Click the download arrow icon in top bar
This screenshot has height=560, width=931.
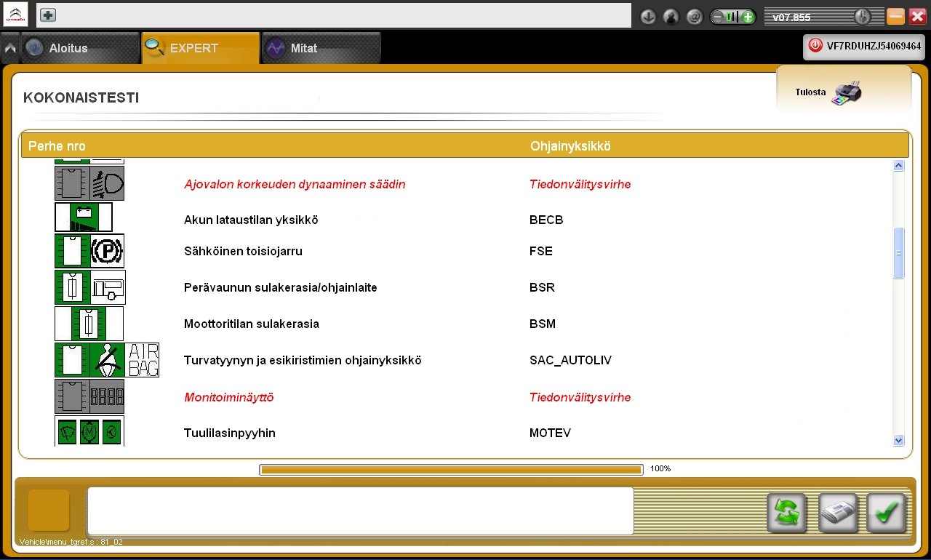pyautogui.click(x=648, y=17)
